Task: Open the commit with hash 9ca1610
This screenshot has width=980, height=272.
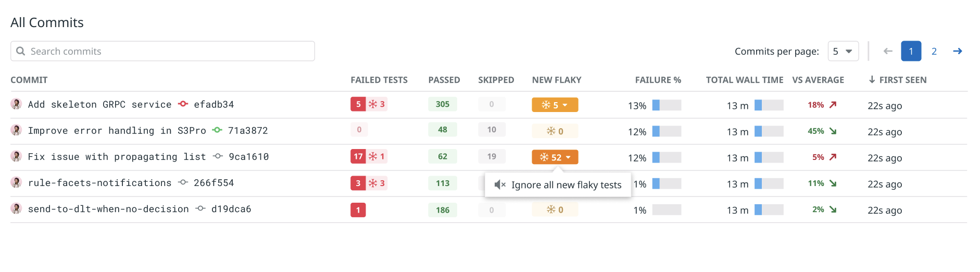Action: click(x=248, y=157)
